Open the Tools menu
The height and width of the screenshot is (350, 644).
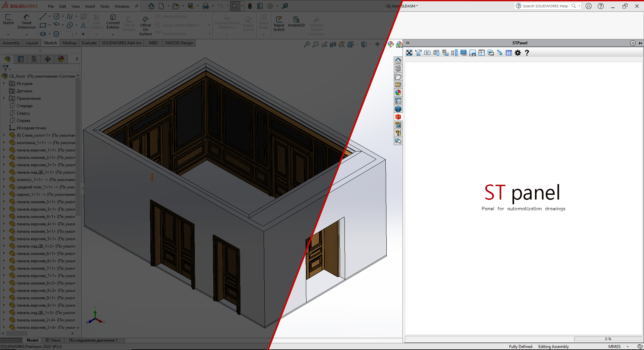point(105,6)
